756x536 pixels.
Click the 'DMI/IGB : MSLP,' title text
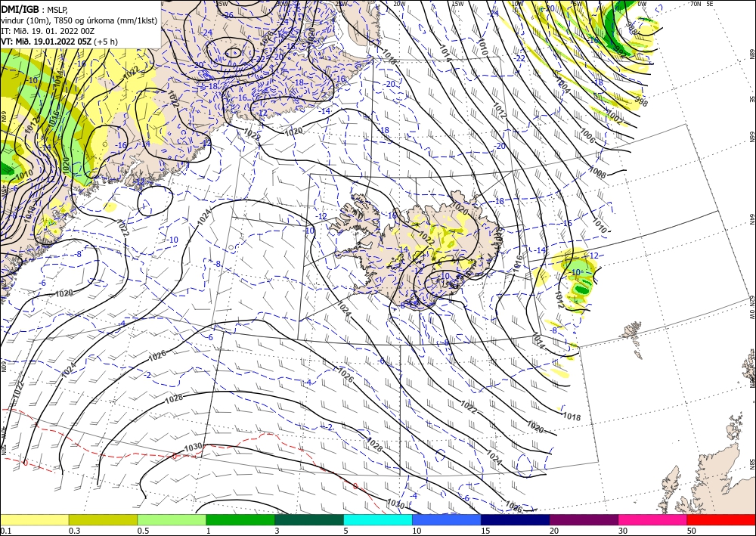click(x=34, y=8)
